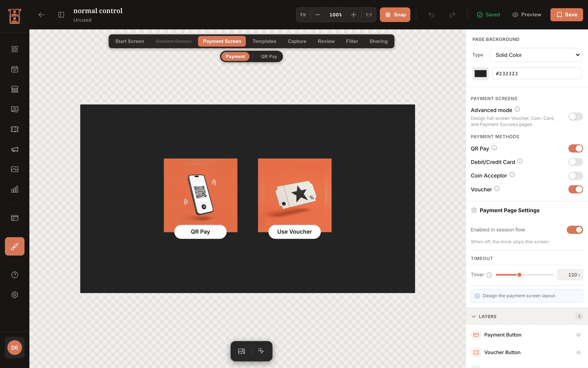The height and width of the screenshot is (368, 588).
Task: Click the undo arrow icon
Action: pyautogui.click(x=431, y=15)
